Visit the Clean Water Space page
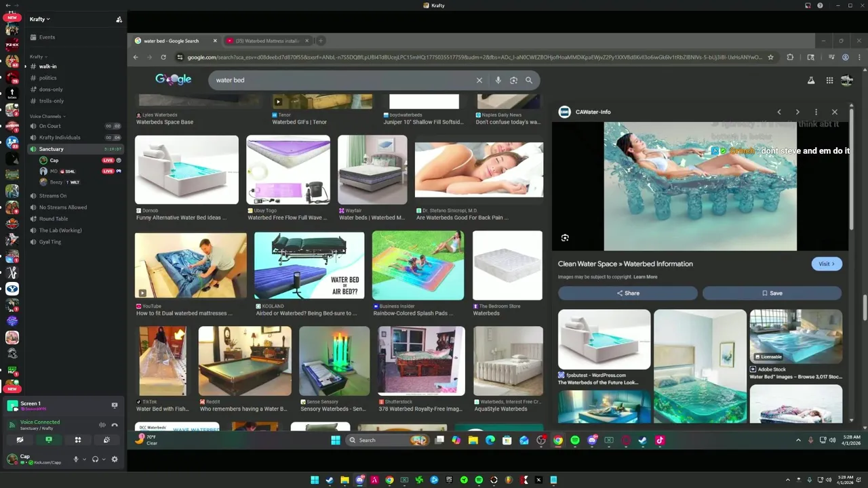Screen dimensions: 868x488 point(827,264)
